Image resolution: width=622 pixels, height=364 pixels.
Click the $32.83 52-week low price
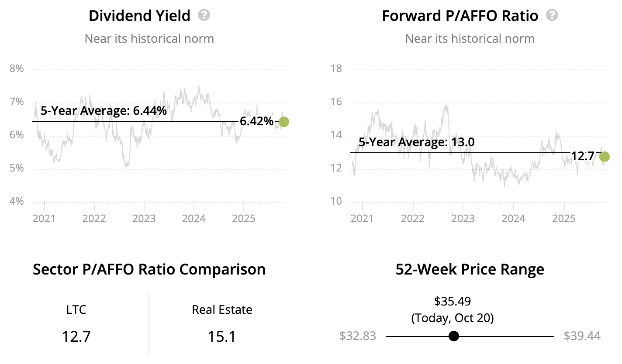tap(357, 336)
